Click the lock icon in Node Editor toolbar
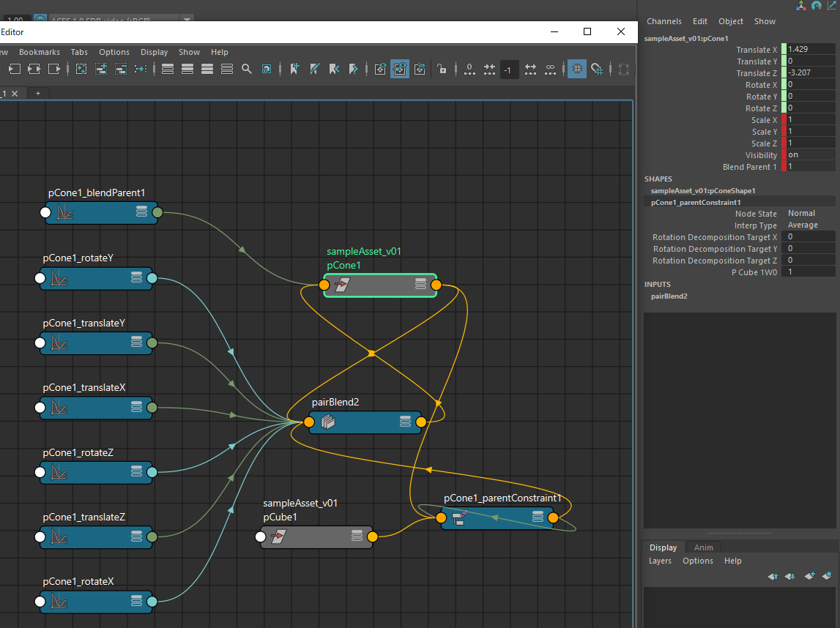840x628 pixels. pos(442,69)
